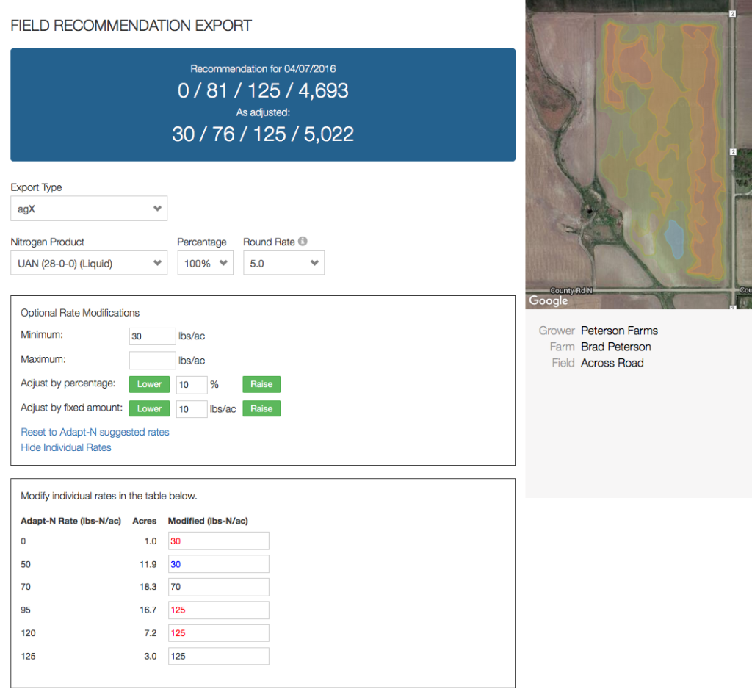Click the blue zone on the field map
Viewport: 752px width, 700px height.
click(x=673, y=238)
